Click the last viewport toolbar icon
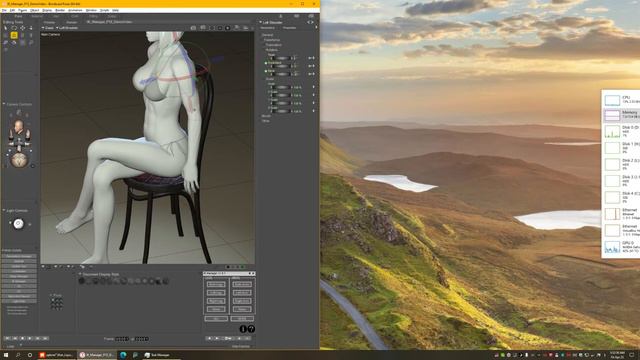640x360 pixels. (x=246, y=28)
